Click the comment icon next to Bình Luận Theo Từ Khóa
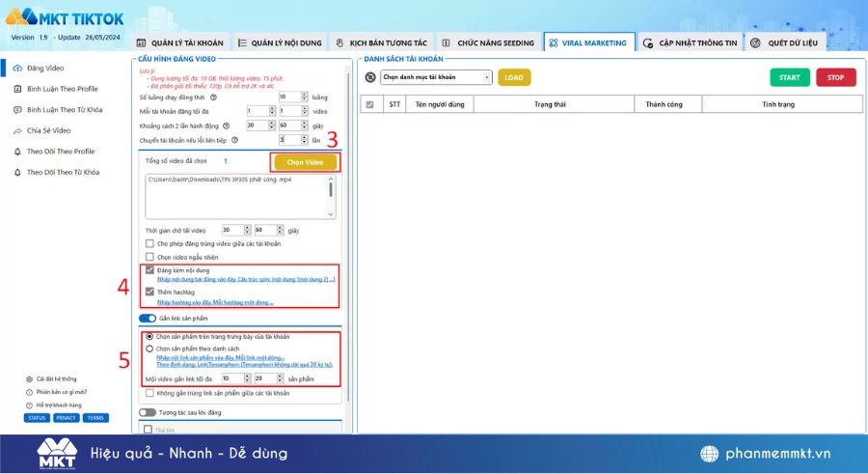This screenshot has width=868, height=474. [x=17, y=110]
